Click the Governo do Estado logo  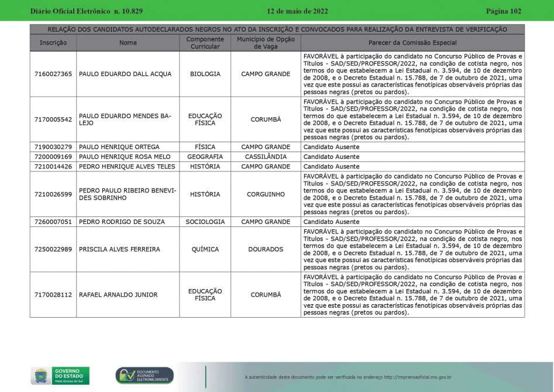coord(70,376)
